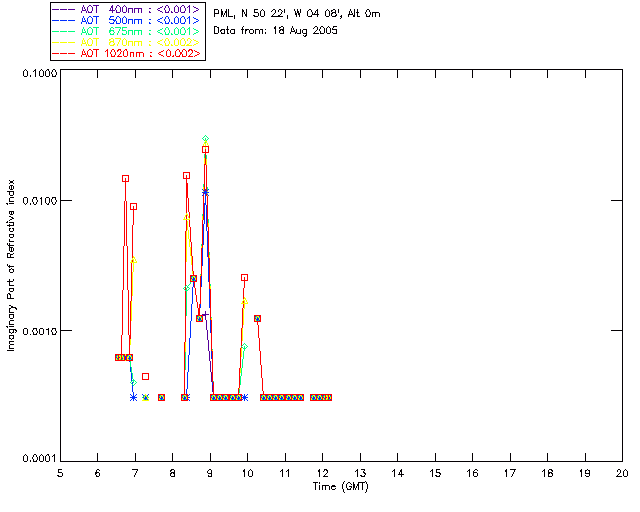Click the x-axis tick label 14

398,473
